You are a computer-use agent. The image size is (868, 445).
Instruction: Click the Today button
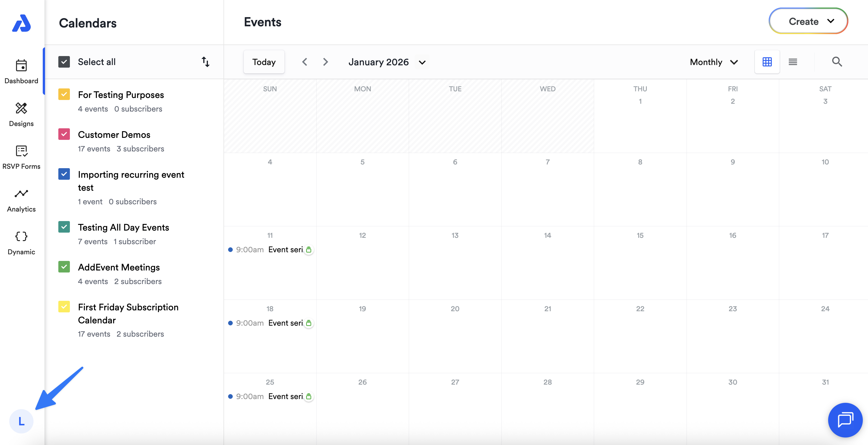pyautogui.click(x=264, y=62)
